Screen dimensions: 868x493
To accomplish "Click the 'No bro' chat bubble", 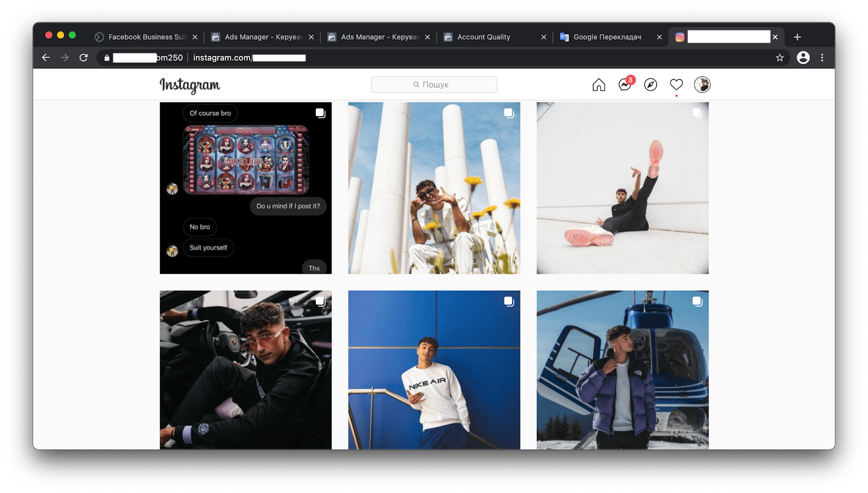I will pyautogui.click(x=200, y=227).
